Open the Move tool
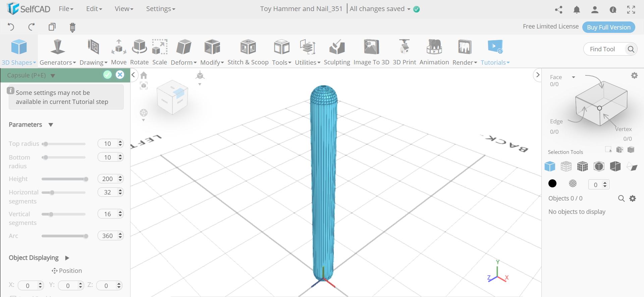Screen dimensions: 644x297 (119, 52)
